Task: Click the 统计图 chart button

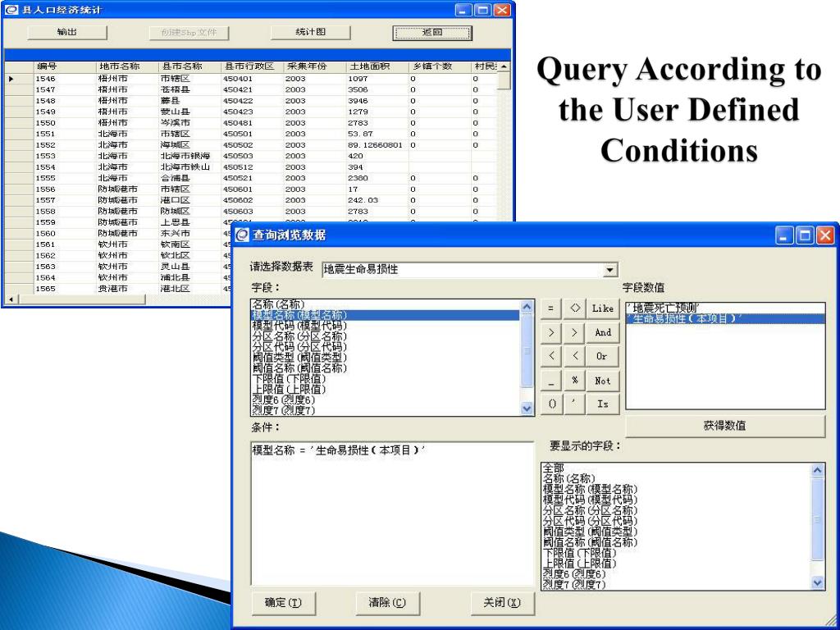Action: (311, 33)
